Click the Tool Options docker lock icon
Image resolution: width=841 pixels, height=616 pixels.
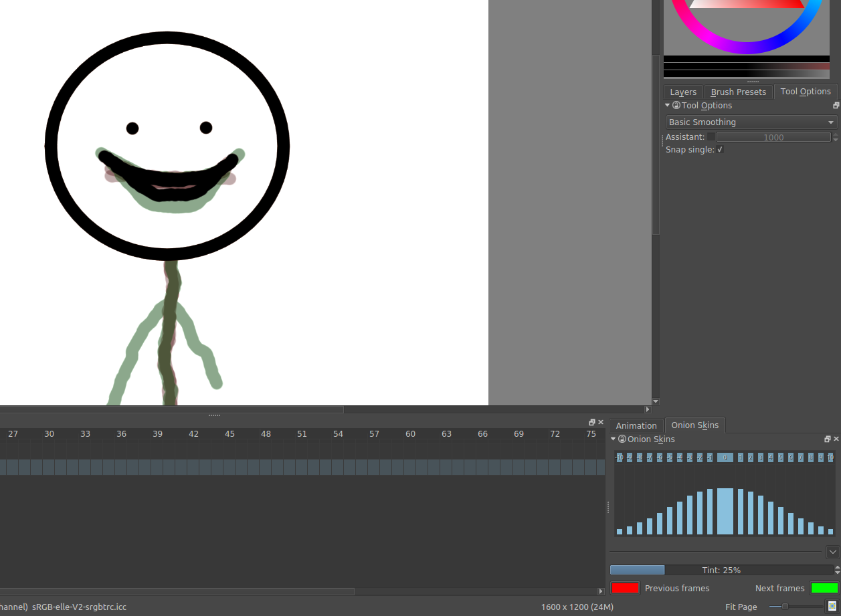point(676,106)
